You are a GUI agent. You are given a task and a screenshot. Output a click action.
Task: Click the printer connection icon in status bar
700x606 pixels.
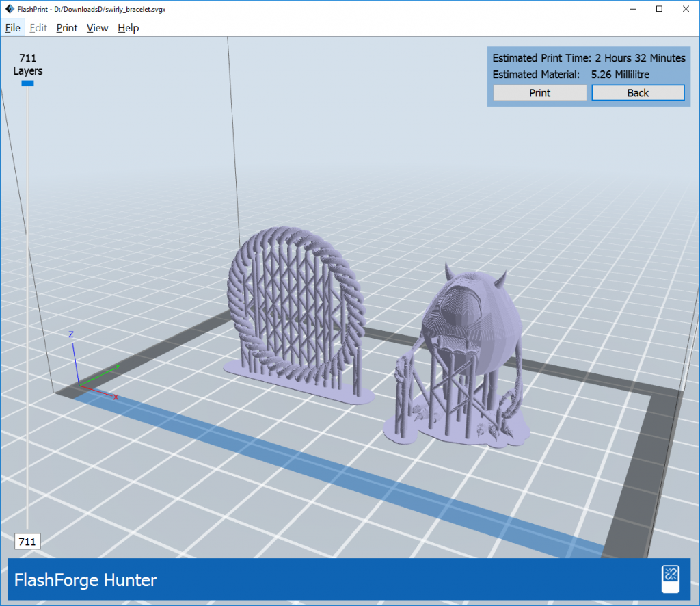click(x=671, y=579)
